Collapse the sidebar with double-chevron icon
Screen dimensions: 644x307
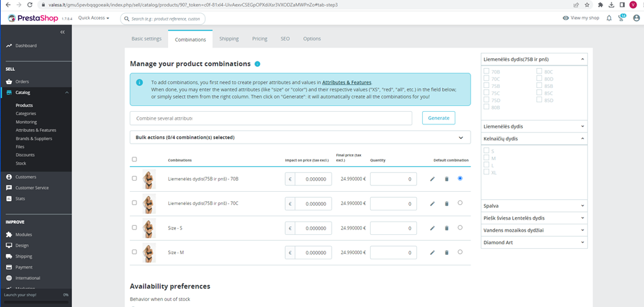pyautogui.click(x=62, y=32)
